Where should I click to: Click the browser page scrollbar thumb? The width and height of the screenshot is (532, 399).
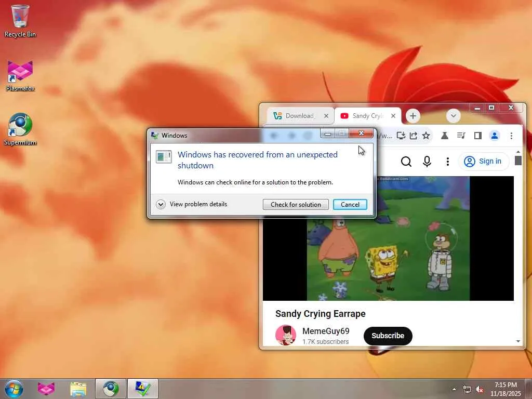point(518,160)
